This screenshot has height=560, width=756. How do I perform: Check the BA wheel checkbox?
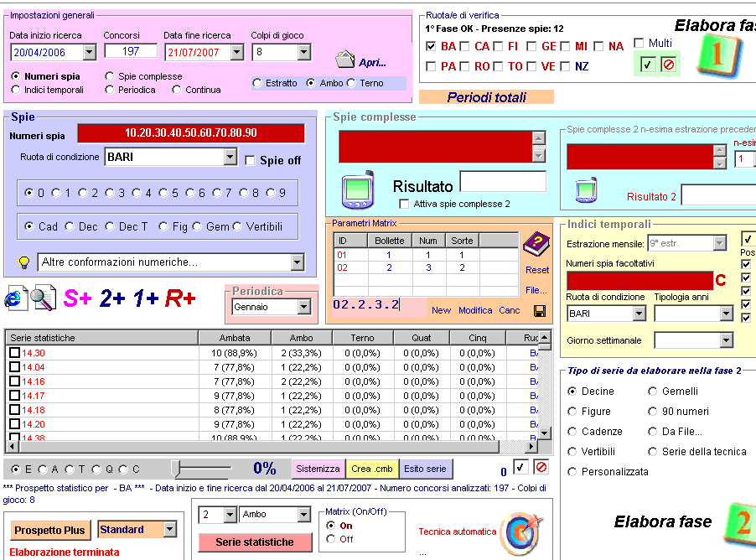coord(431,46)
